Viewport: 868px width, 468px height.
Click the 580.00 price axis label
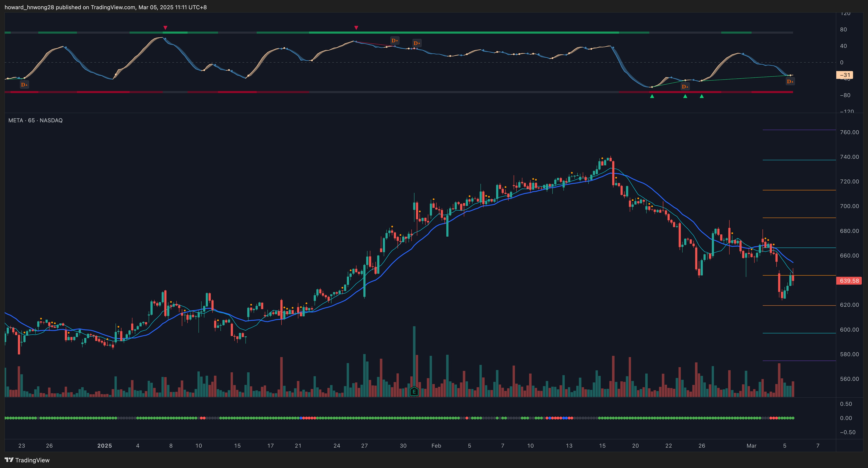[x=849, y=354]
